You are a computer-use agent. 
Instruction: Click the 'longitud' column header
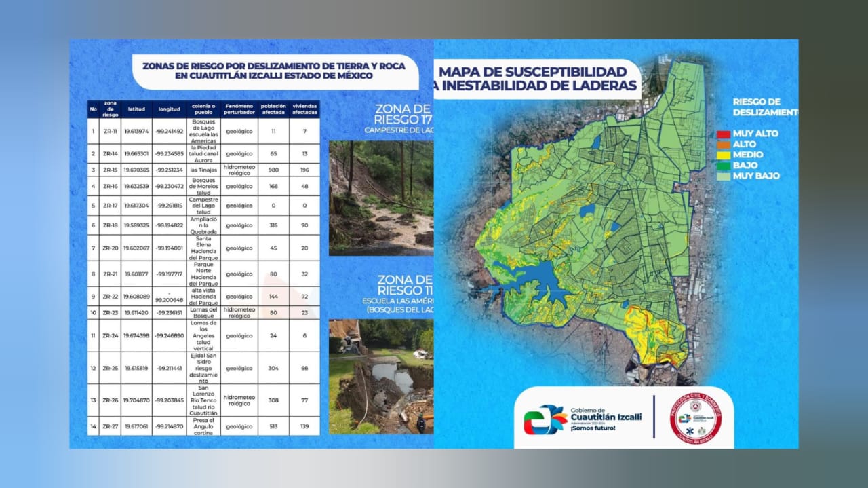coord(170,109)
